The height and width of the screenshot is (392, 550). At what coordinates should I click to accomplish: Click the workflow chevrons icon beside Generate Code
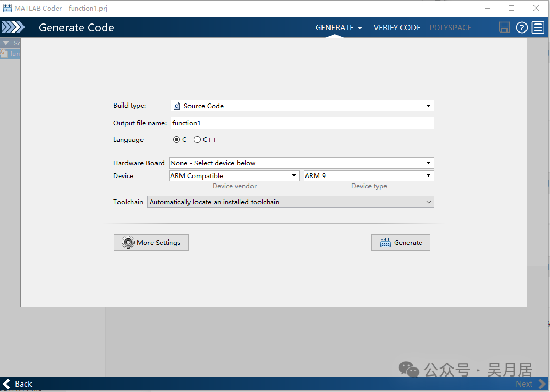[x=13, y=27]
